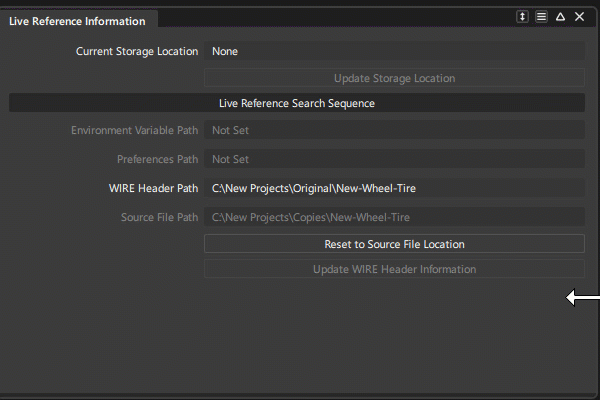Click the WIRE Header Path field
The height and width of the screenshot is (400, 600).
tap(394, 188)
